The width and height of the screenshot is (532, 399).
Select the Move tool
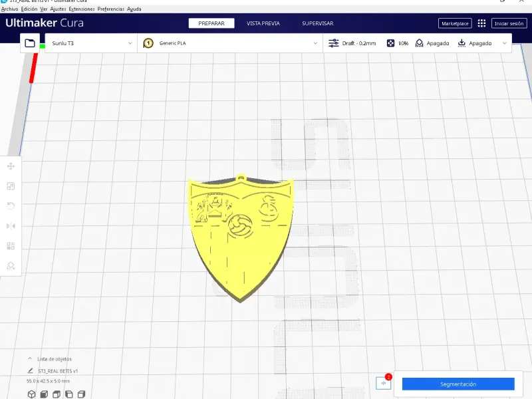(x=11, y=166)
